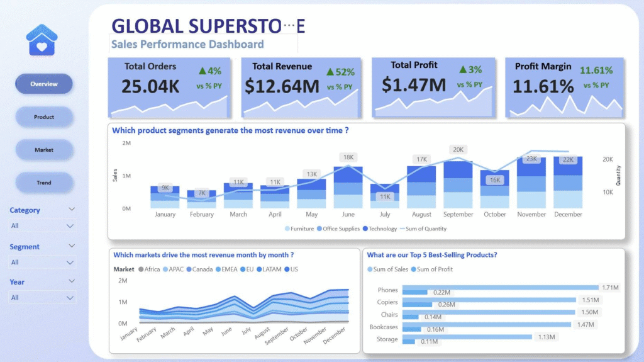Open the Year All dropdown
Viewport: 644px width, 362px height.
coord(42,298)
